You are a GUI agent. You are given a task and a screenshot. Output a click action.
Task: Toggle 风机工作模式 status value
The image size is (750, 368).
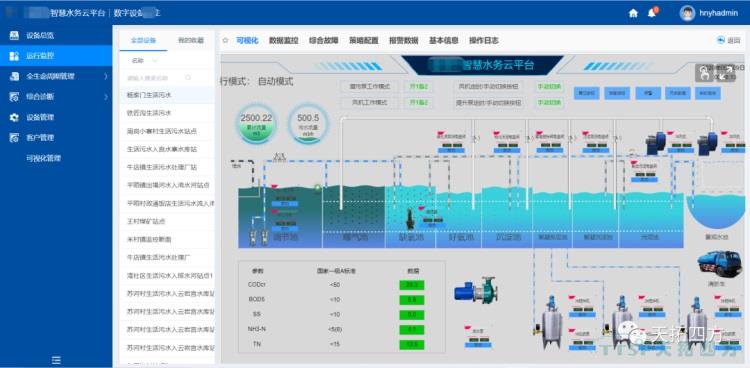pyautogui.click(x=419, y=102)
